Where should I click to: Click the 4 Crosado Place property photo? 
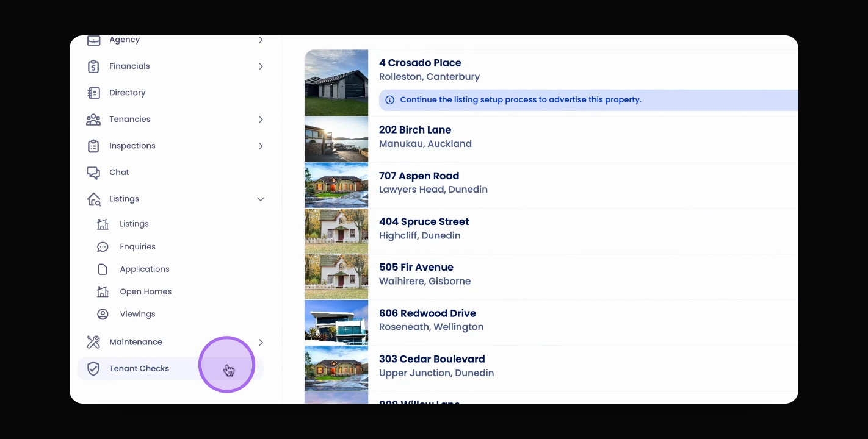click(x=336, y=83)
